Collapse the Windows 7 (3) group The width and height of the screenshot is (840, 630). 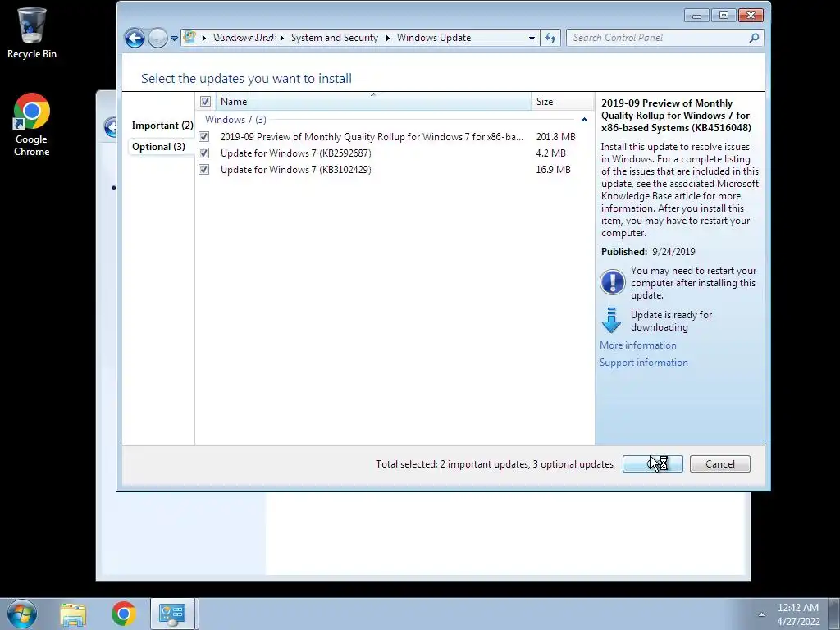(584, 120)
